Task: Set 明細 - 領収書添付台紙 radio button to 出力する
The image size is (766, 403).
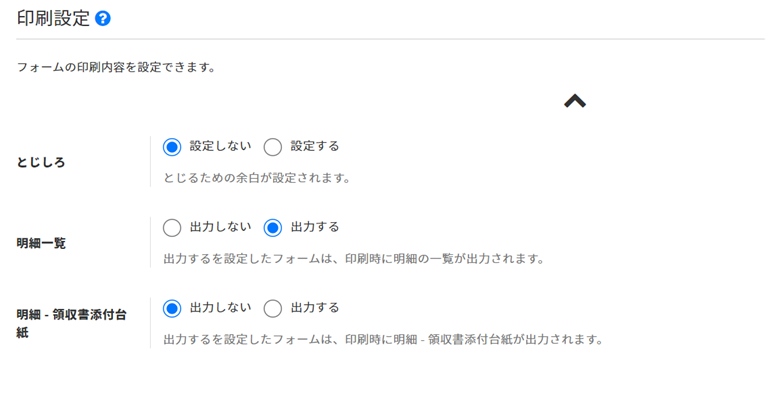Action: (273, 308)
